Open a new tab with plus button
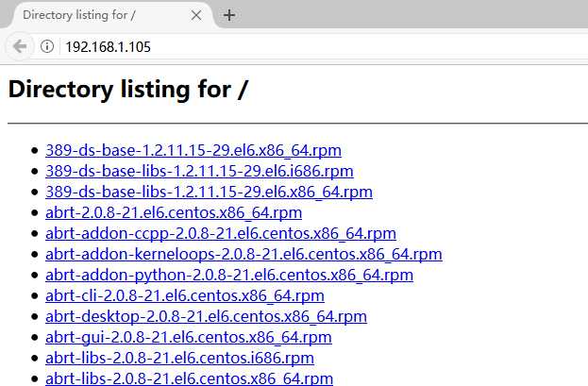 click(x=229, y=15)
